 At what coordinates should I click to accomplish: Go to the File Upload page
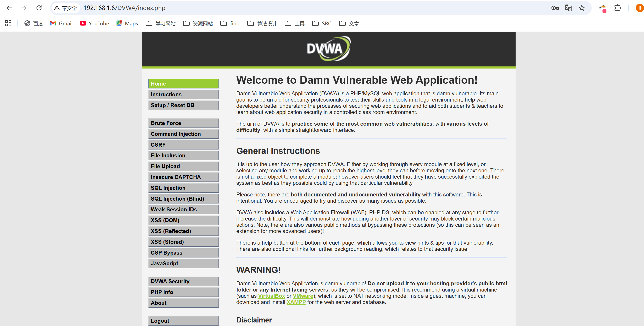pos(183,166)
